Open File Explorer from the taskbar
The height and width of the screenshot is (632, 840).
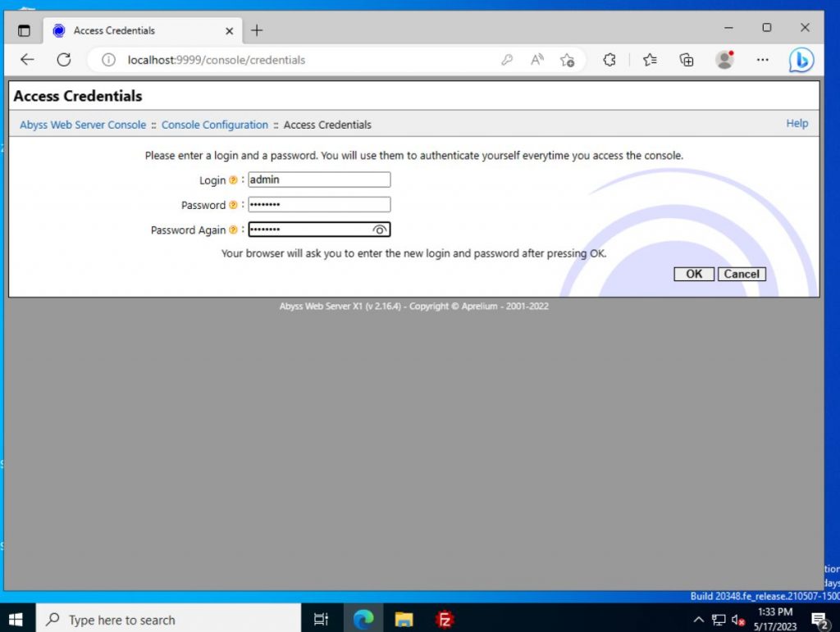[403, 619]
